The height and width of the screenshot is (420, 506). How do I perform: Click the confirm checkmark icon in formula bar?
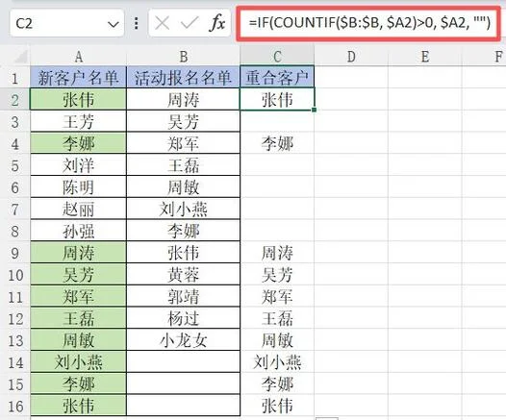[190, 23]
